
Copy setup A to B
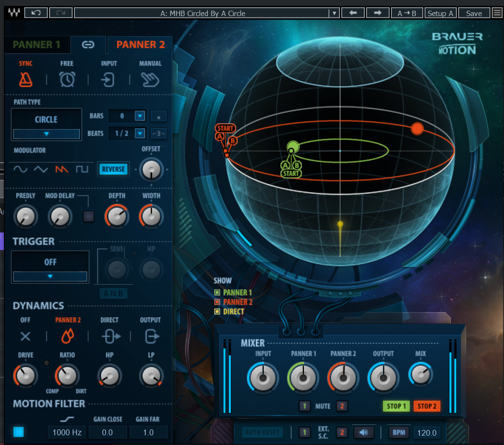pyautogui.click(x=407, y=13)
